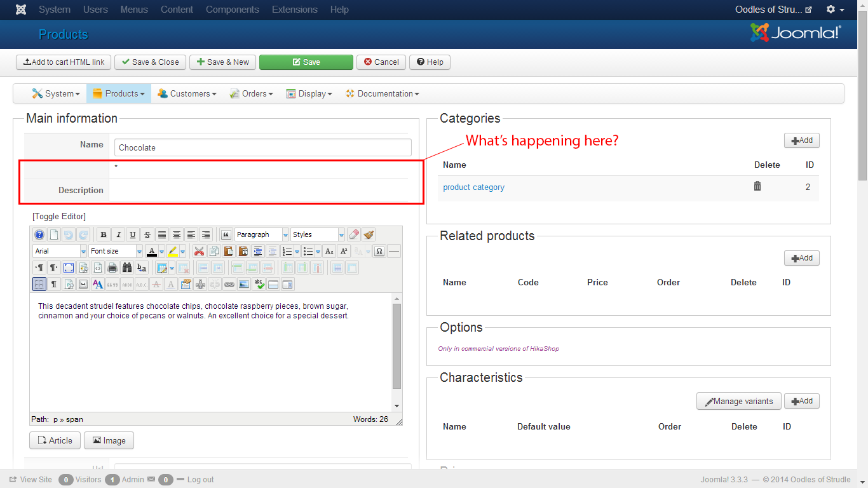The width and height of the screenshot is (868, 488).
Task: Open the Components menu
Action: point(233,10)
